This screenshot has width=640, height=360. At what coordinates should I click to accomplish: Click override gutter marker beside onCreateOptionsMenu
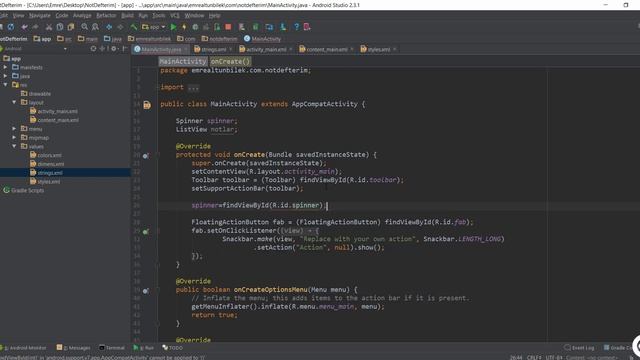(145, 291)
